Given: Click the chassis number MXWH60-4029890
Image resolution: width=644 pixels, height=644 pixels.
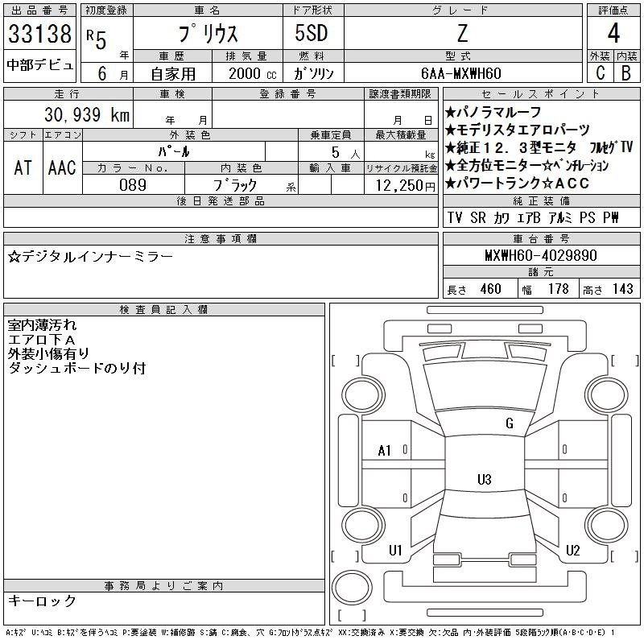Looking at the screenshot, I should pos(540,255).
